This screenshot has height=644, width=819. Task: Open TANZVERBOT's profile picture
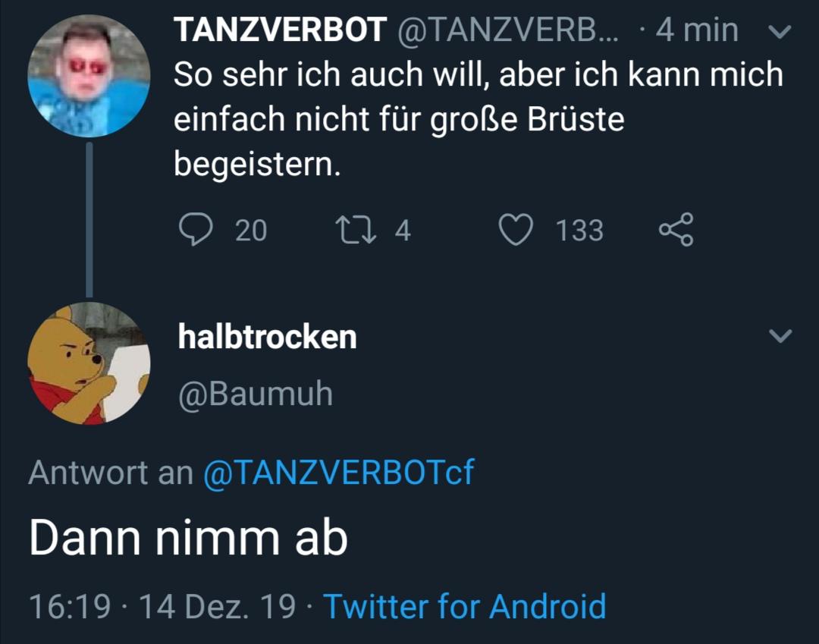[x=89, y=76]
